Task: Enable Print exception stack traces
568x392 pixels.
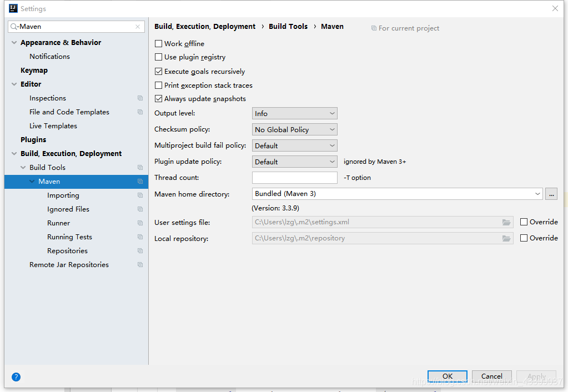Action: 158,85
